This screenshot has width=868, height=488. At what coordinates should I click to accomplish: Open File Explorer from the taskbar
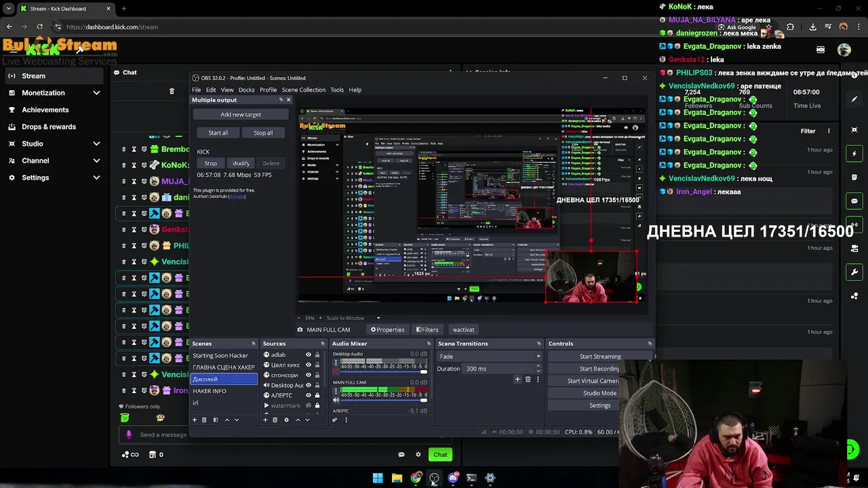pyautogui.click(x=397, y=478)
